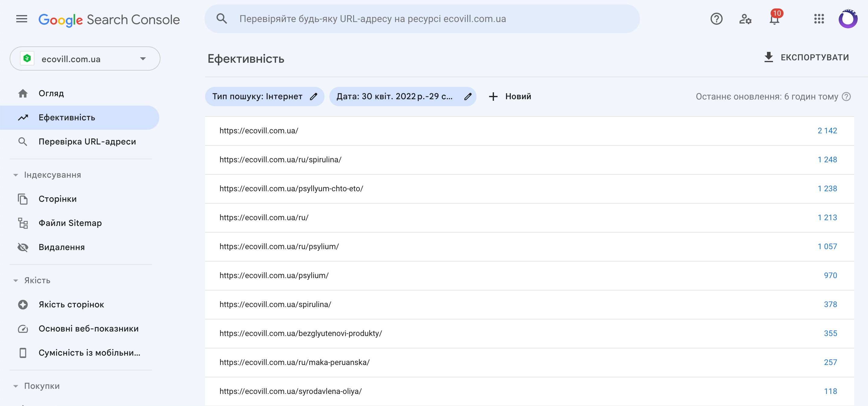Focus the URL inspection search field

tap(422, 19)
